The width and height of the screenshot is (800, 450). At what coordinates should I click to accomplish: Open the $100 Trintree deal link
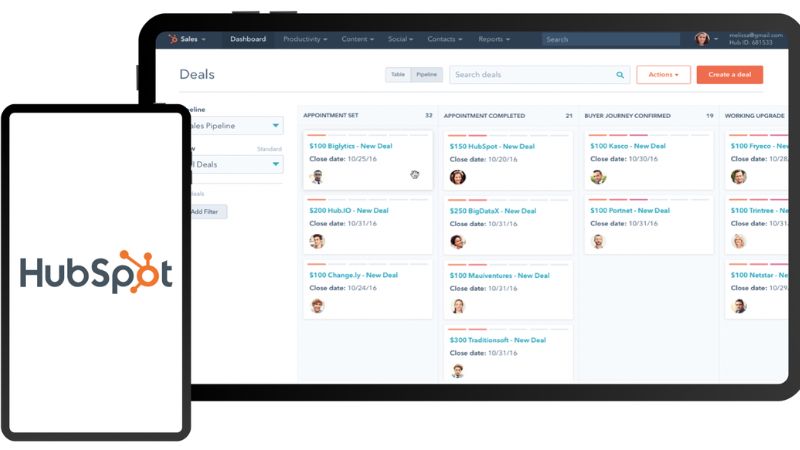(x=759, y=210)
